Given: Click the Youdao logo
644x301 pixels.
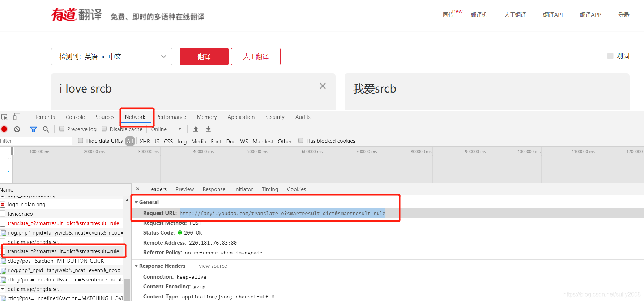Looking at the screenshot, I should (x=76, y=15).
